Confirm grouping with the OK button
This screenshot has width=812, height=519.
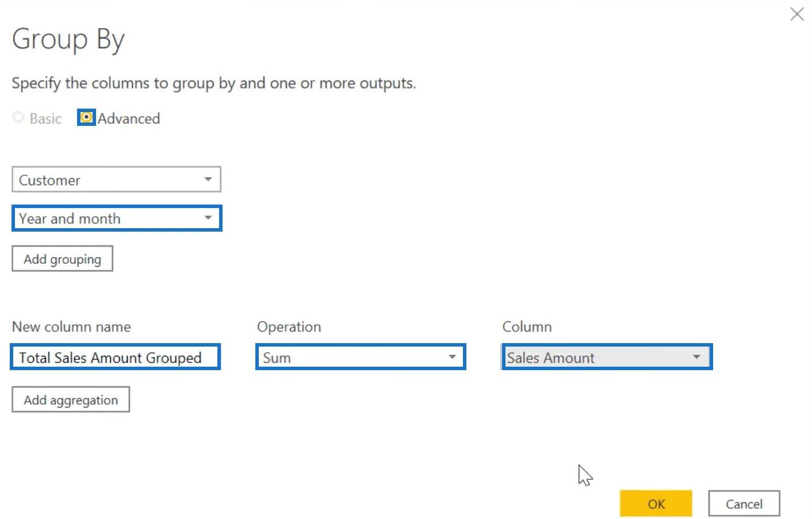(656, 503)
